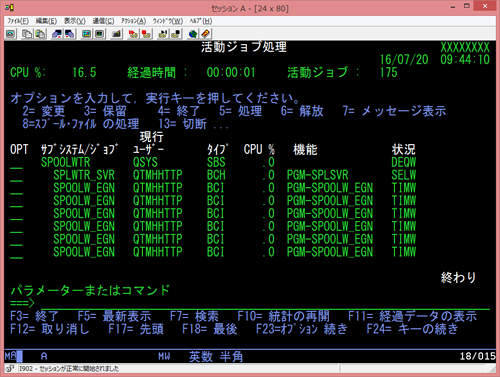This screenshot has width=500, height=377.
Task: Click the F7= 検索 function key label
Action: click(x=194, y=316)
